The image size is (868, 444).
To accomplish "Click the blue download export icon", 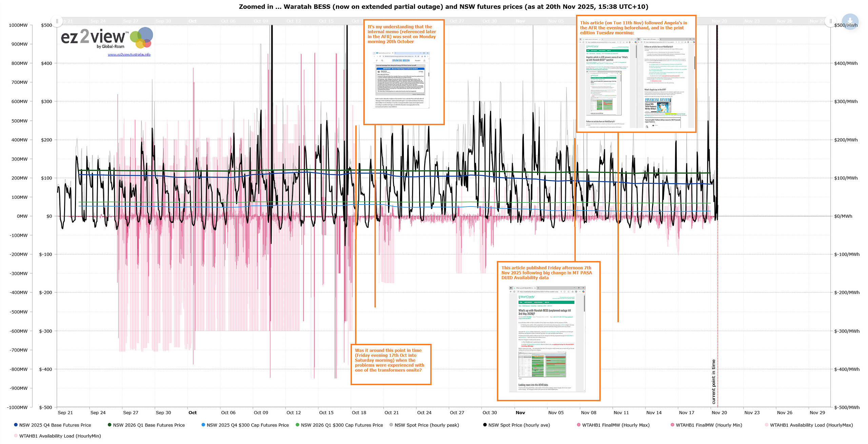I will (850, 21).
